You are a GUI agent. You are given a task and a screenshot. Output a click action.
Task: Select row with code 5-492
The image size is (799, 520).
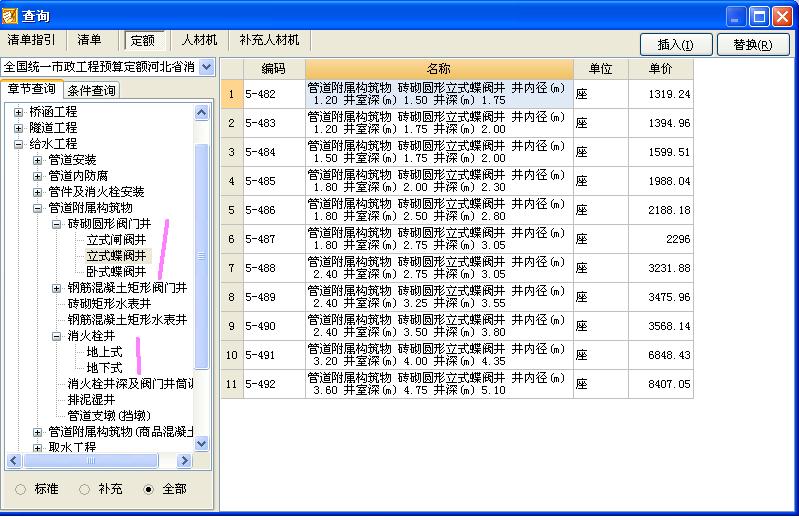457,384
